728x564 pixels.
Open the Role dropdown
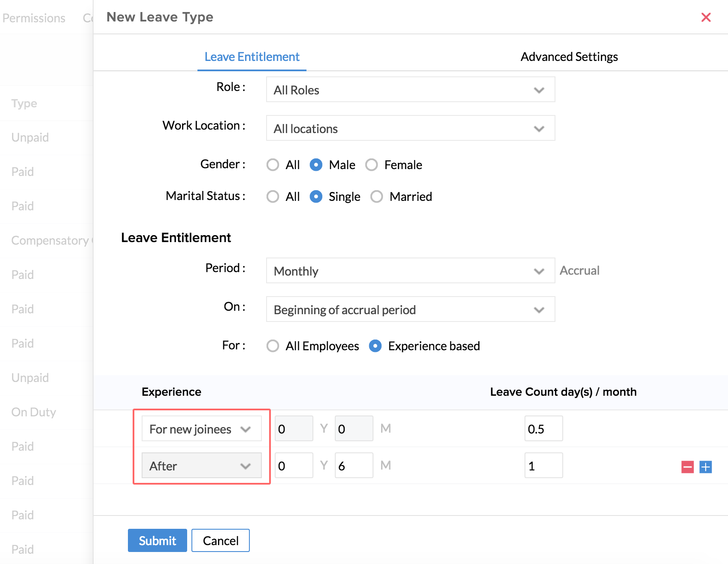[410, 90]
